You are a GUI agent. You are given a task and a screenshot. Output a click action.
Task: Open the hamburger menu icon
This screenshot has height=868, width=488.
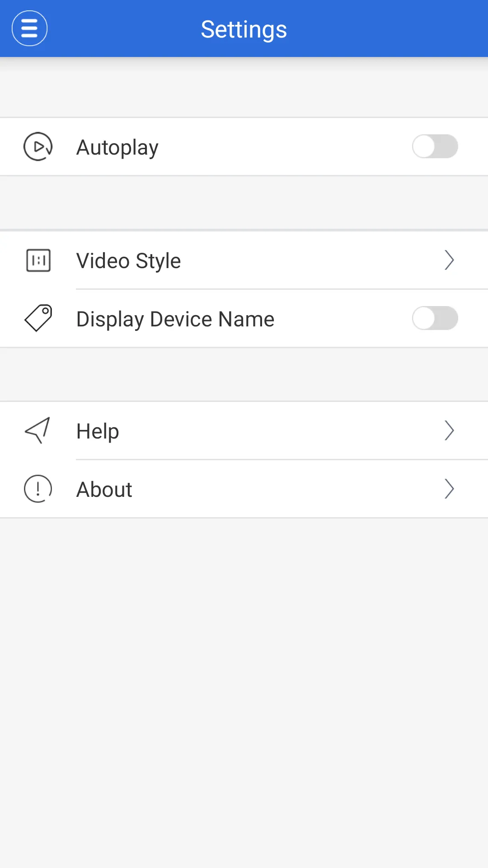[29, 28]
